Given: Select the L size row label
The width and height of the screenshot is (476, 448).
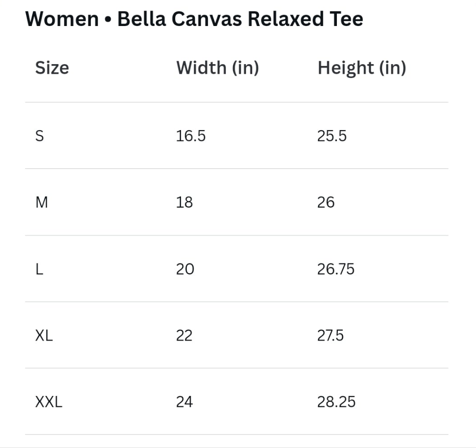Looking at the screenshot, I should click(x=39, y=269).
